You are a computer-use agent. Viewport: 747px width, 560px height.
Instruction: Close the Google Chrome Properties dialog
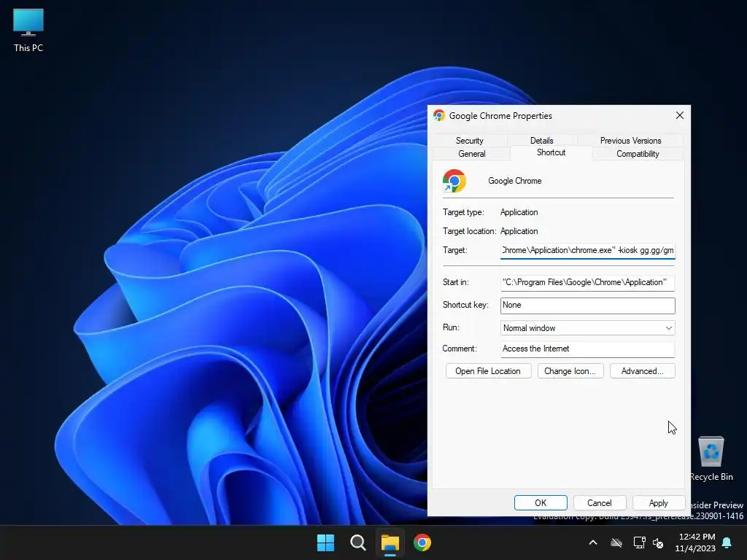(x=680, y=115)
